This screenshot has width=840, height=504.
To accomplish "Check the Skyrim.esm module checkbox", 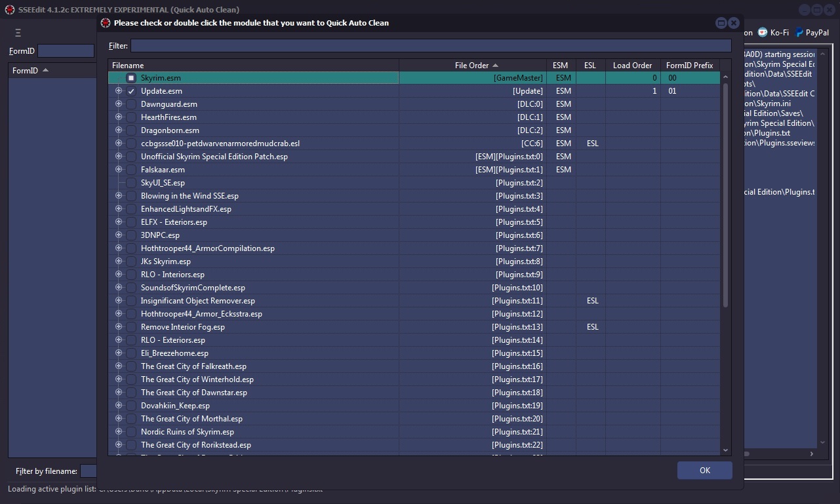I will (131, 78).
